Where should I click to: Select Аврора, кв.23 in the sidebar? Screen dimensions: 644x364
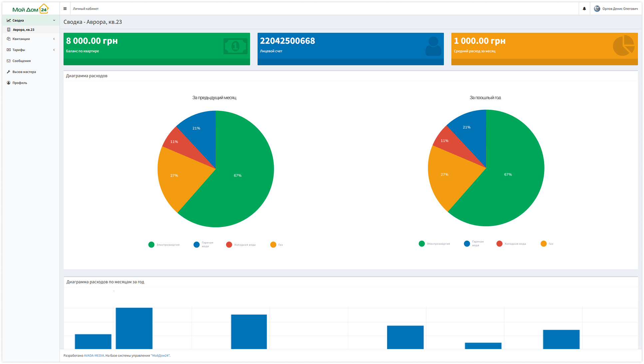point(23,30)
